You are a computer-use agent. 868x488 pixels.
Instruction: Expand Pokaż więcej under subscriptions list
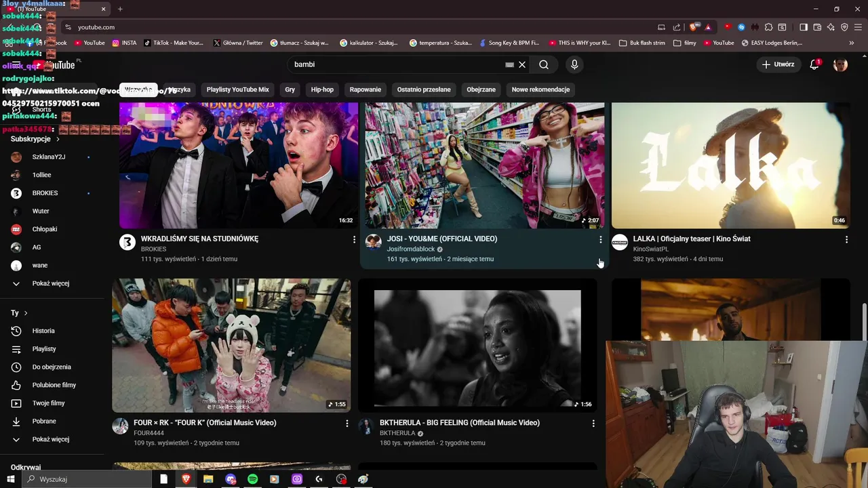[51, 283]
